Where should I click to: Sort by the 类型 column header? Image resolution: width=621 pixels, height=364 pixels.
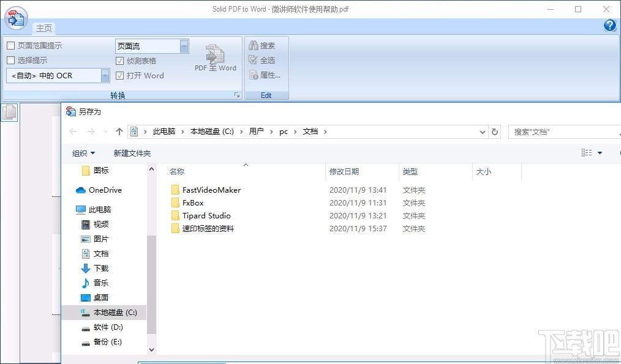(410, 172)
